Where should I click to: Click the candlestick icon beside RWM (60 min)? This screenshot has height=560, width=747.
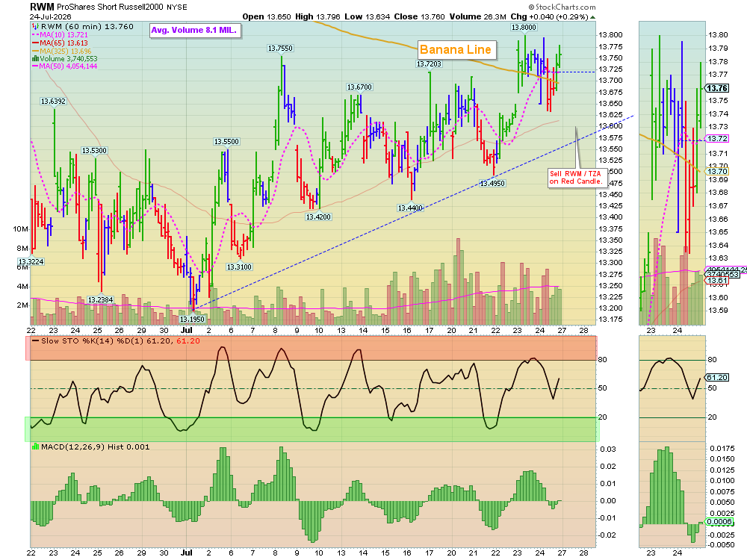pyautogui.click(x=35, y=27)
